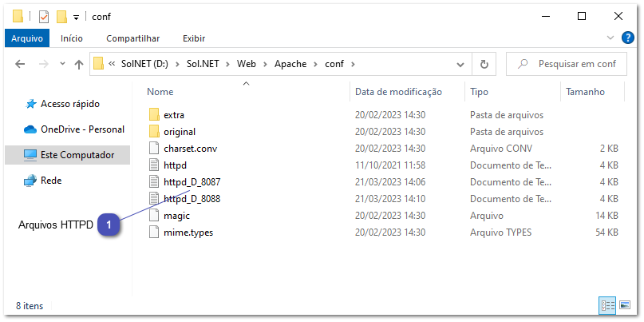Screen dimensions: 644x322
Task: Expand the chevron after the conf breadcrumb
Action: point(352,64)
